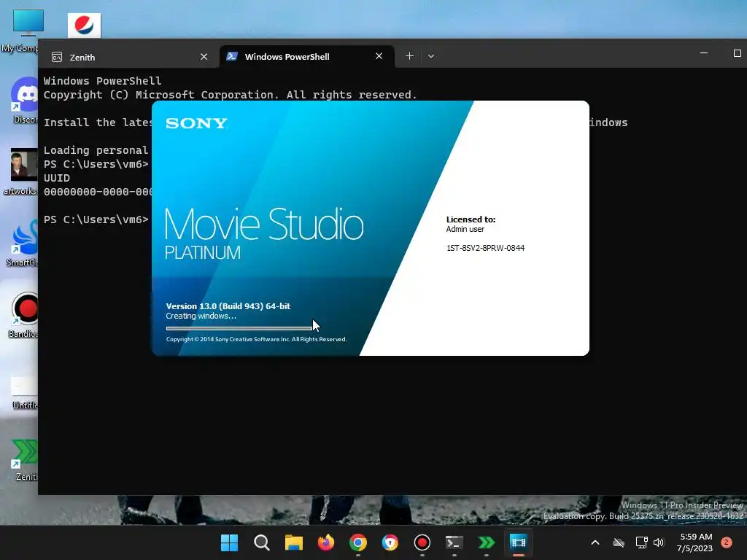Expand the terminal profile dropdown

pyautogui.click(x=430, y=56)
